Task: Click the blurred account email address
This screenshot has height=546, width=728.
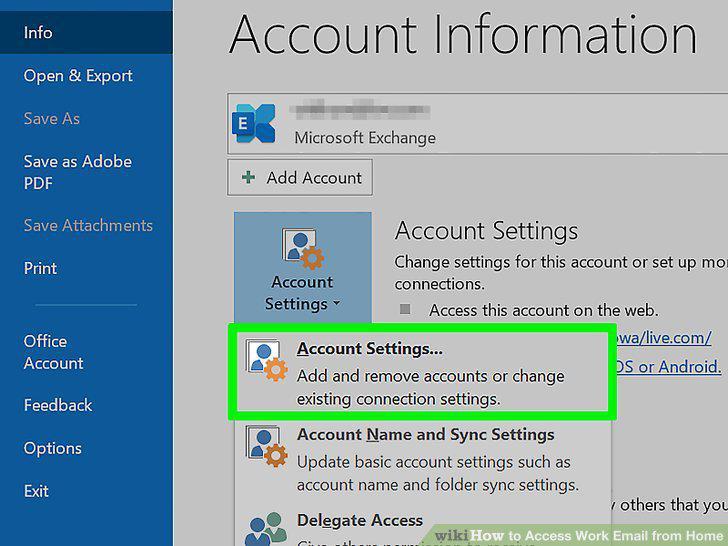Action: pos(360,110)
